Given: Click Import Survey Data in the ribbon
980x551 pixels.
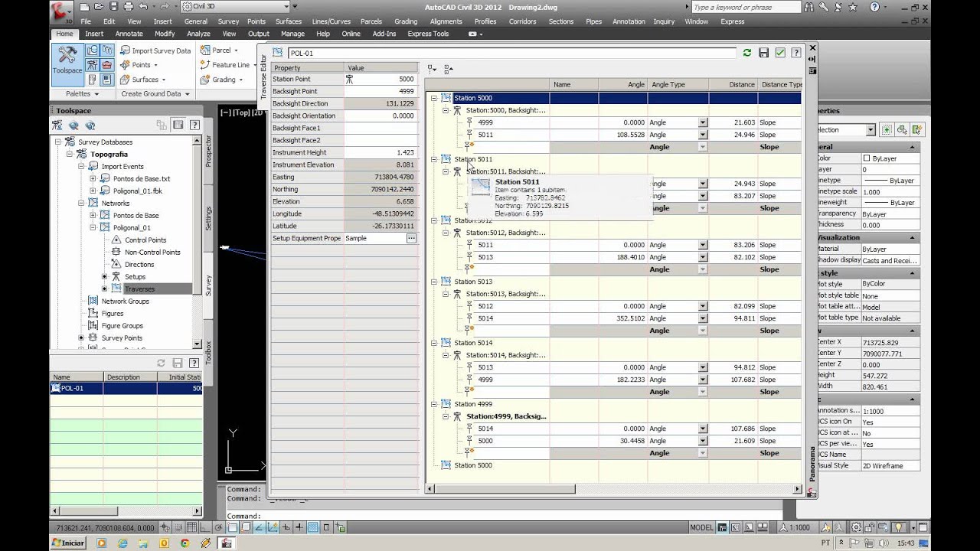Looking at the screenshot, I should pyautogui.click(x=156, y=51).
